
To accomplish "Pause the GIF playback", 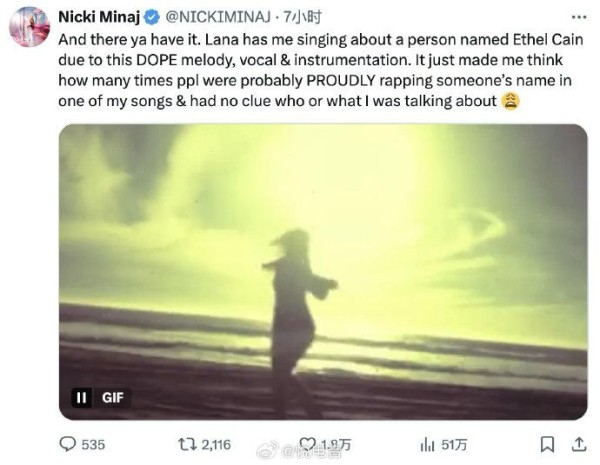I will pos(83,397).
